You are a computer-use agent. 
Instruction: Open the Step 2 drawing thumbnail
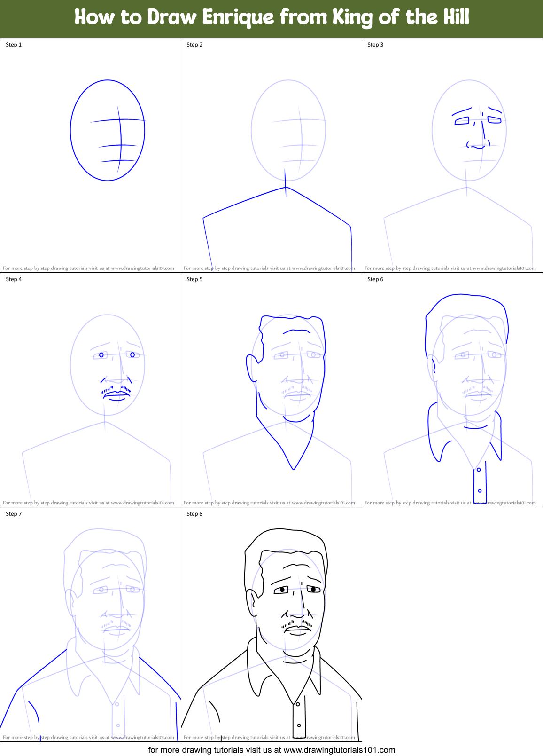click(x=271, y=155)
